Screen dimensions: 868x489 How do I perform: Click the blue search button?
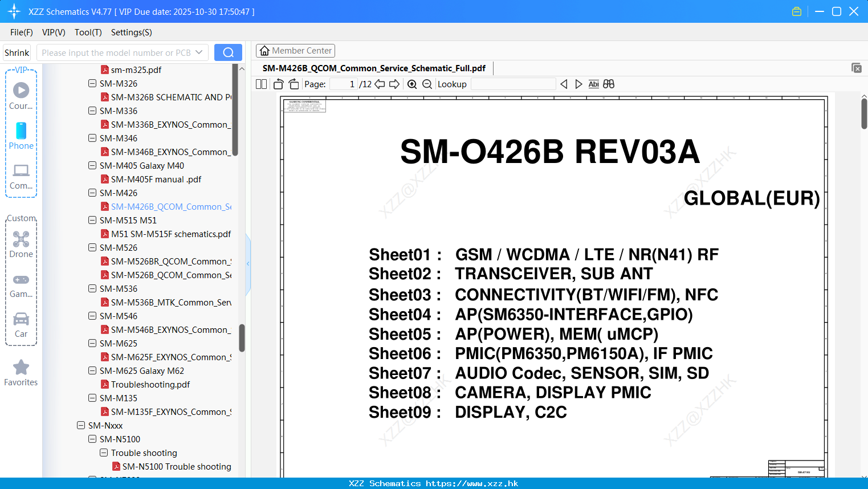pyautogui.click(x=228, y=52)
